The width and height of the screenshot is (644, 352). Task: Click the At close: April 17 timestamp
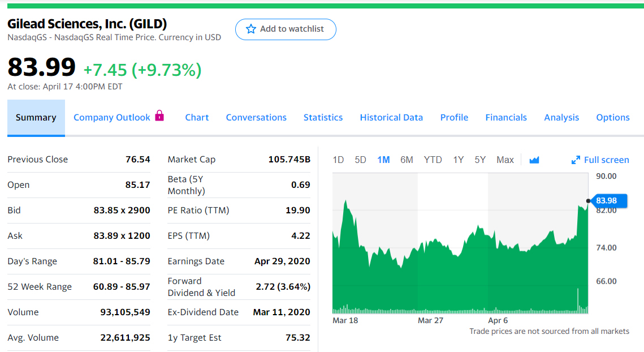[x=65, y=87]
